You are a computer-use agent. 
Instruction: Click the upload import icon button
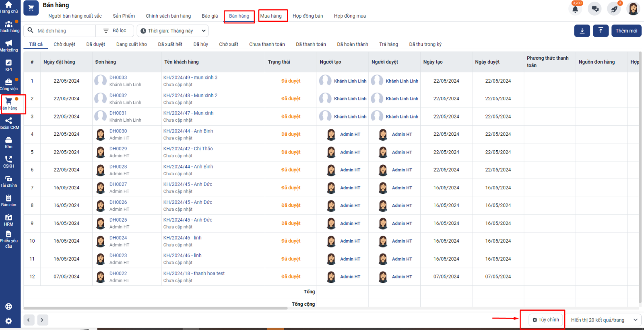(x=601, y=31)
